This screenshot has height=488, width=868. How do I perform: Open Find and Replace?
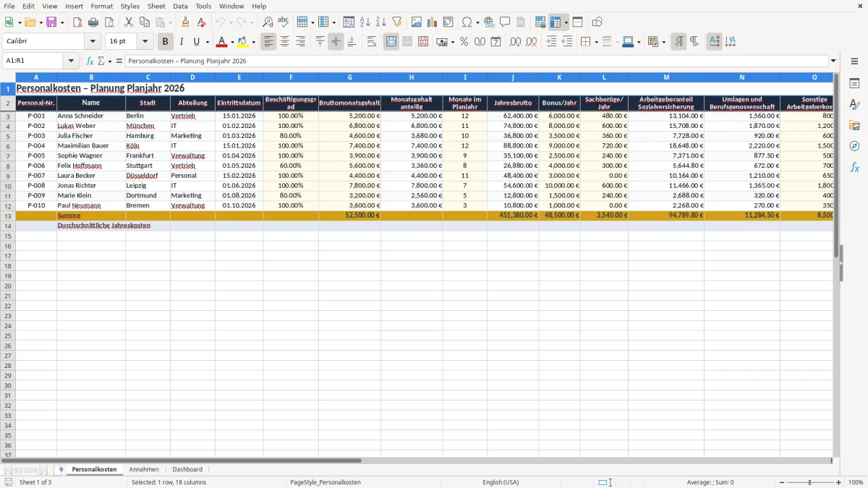pos(268,22)
